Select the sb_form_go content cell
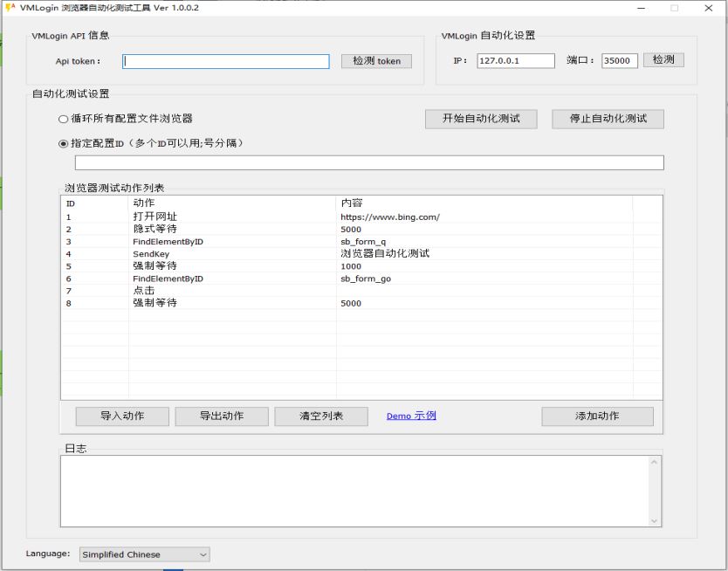 pyautogui.click(x=366, y=279)
